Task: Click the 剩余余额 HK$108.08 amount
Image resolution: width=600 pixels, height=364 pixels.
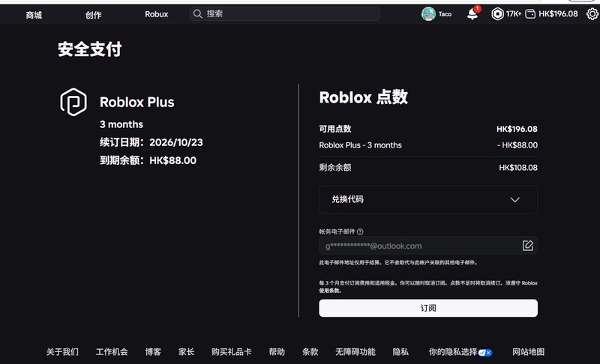Action: (x=518, y=168)
